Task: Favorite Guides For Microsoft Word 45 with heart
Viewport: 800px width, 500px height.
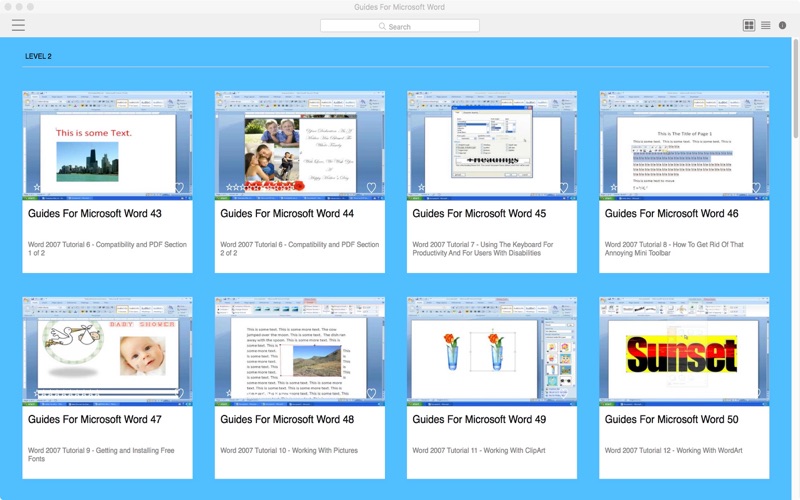Action: (x=564, y=187)
